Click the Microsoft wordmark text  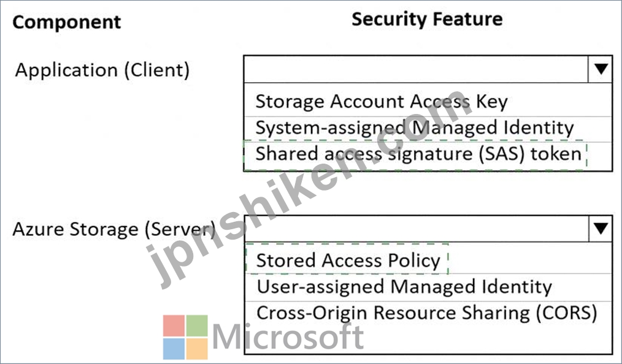pyautogui.click(x=288, y=337)
